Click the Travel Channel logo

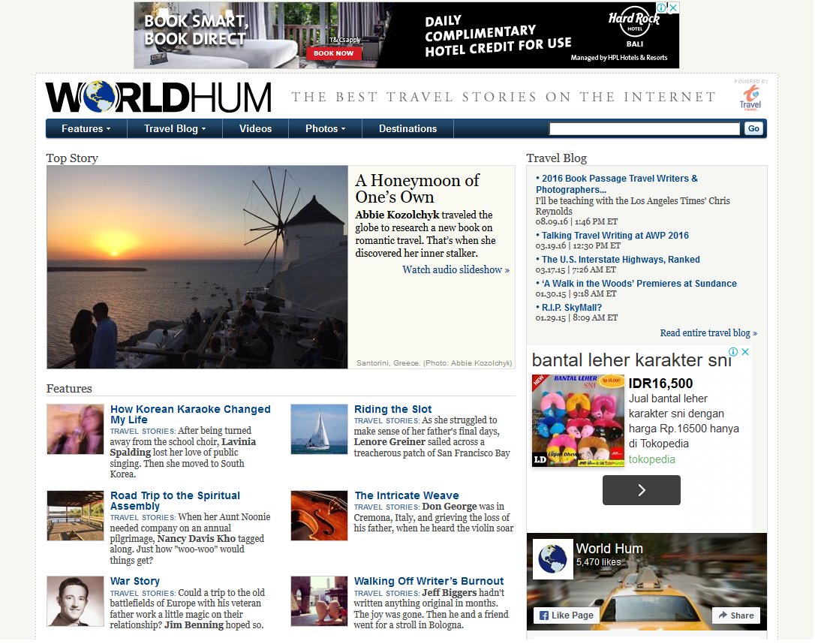click(750, 98)
